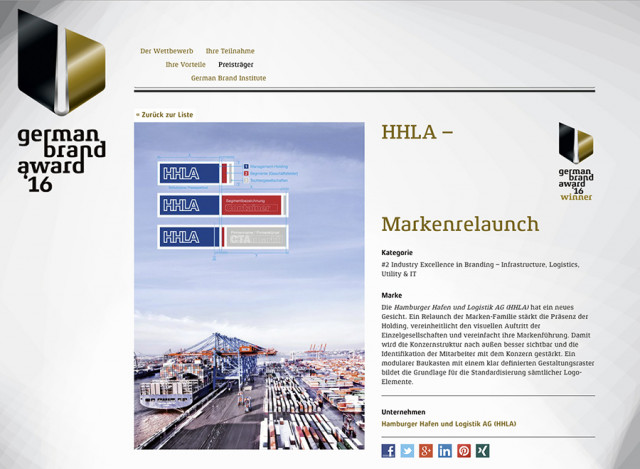Click the German Brand Award winner badge
The height and width of the screenshot is (469, 640).
coord(576,161)
